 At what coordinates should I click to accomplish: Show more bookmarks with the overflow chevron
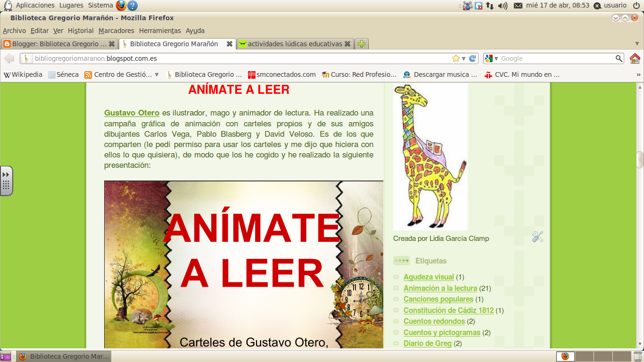pos(638,74)
